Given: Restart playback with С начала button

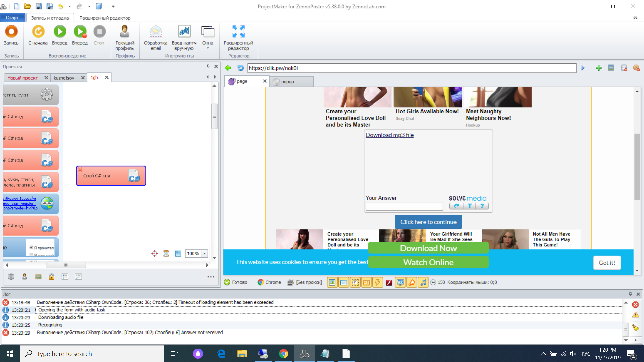Looking at the screenshot, I should pos(38,32).
